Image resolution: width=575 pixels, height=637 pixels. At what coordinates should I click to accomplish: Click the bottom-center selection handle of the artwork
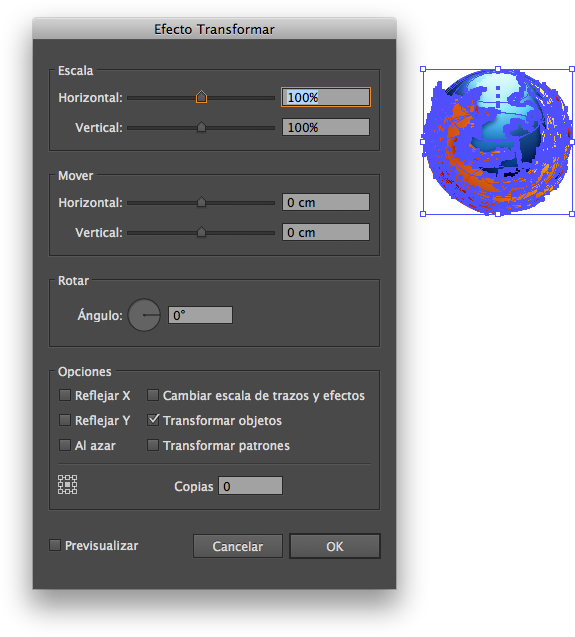(x=498, y=214)
